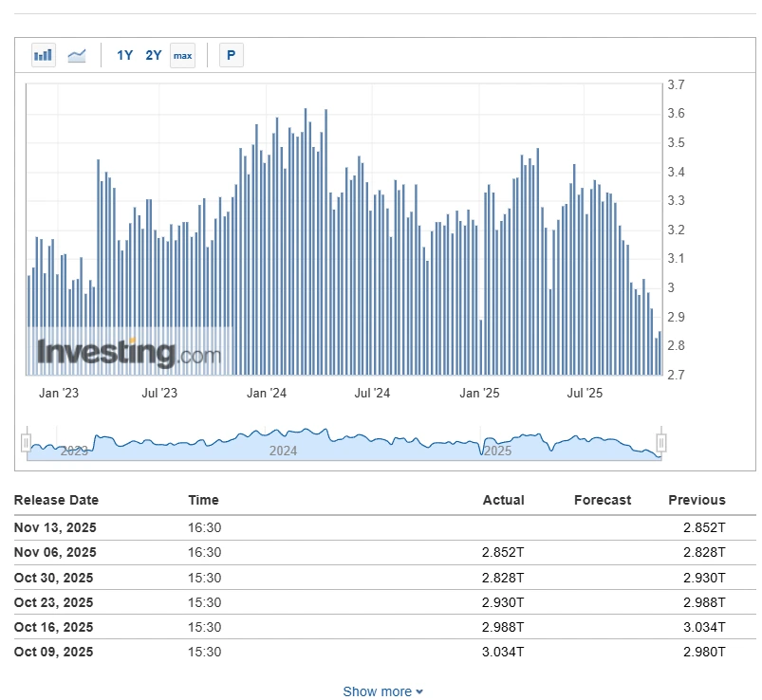Click actual value 2.988T for Oct 16
Image resolution: width=762 pixels, height=700 pixels.
point(503,627)
